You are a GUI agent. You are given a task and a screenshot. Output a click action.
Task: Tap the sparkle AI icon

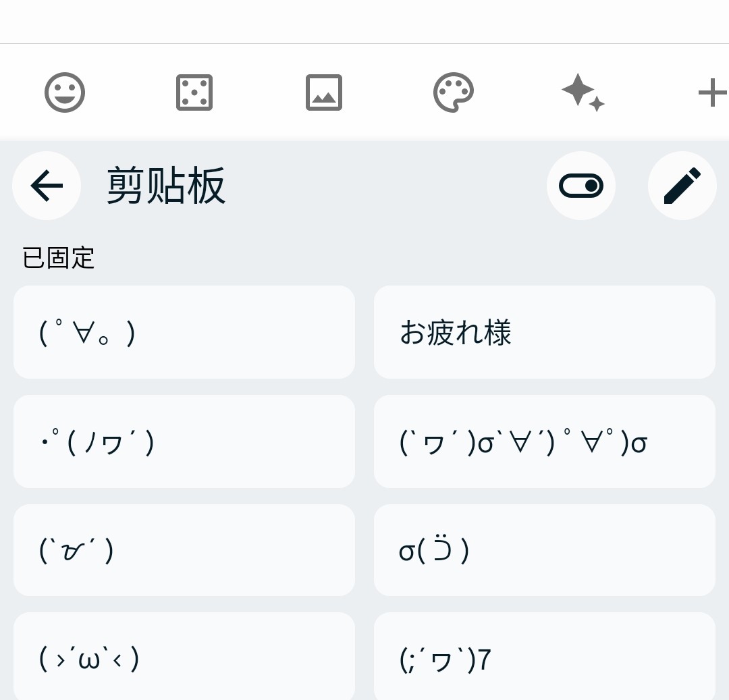[x=583, y=92]
